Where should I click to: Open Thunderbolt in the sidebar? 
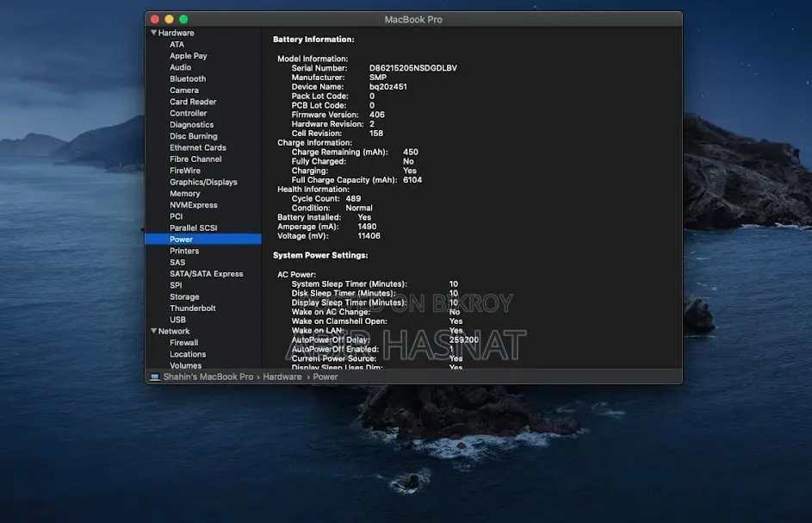(x=193, y=308)
